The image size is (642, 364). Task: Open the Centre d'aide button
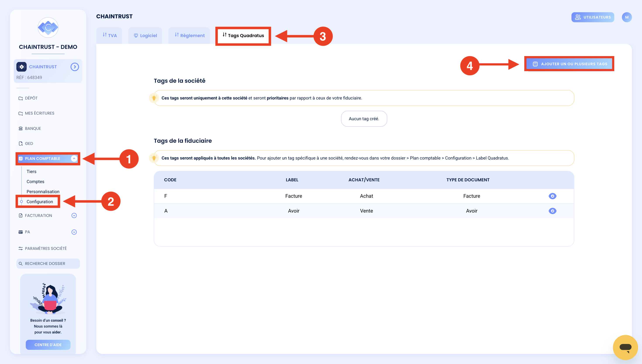48,345
